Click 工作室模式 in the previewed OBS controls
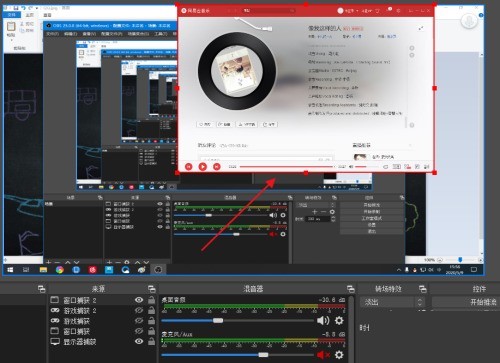The image size is (500, 363). click(372, 218)
